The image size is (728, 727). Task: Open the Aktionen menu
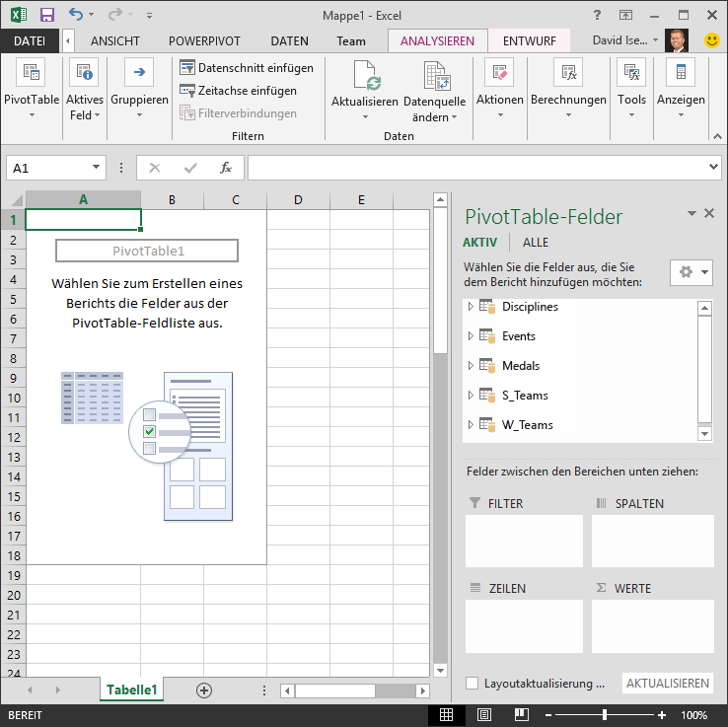click(x=499, y=88)
